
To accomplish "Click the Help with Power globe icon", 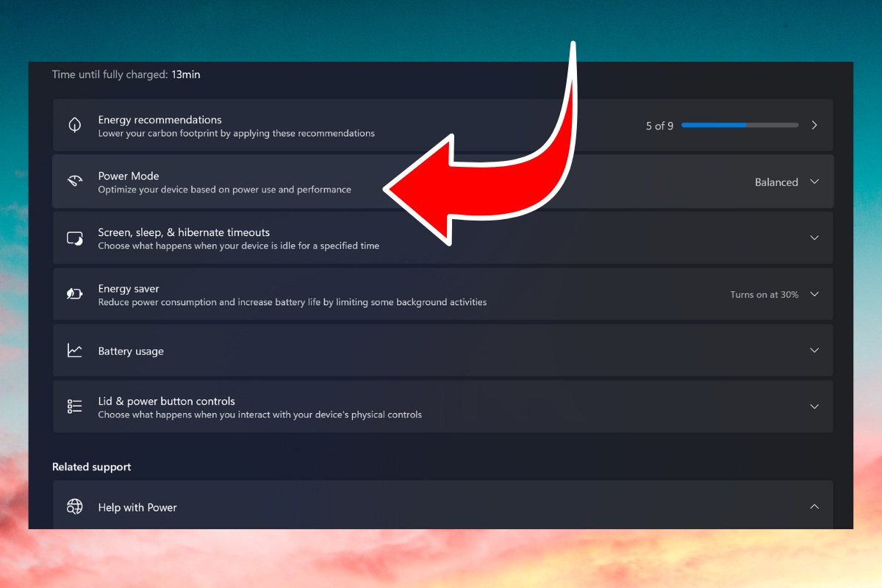I will point(75,506).
